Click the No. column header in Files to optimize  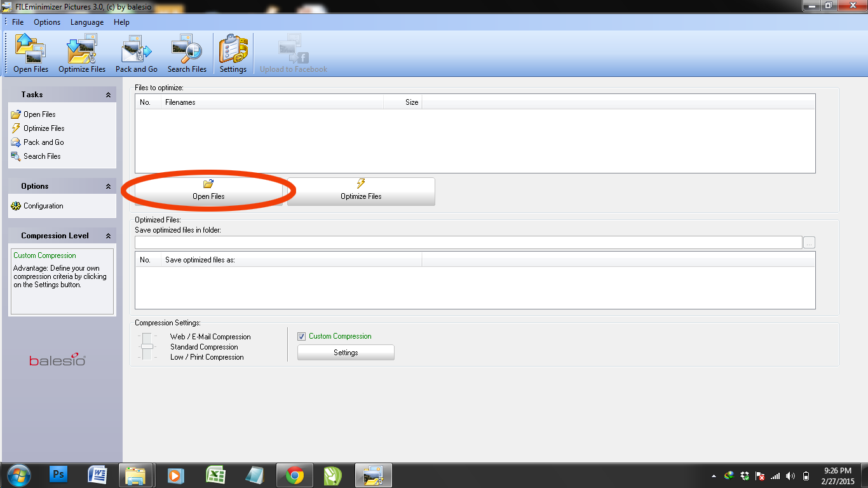point(147,102)
